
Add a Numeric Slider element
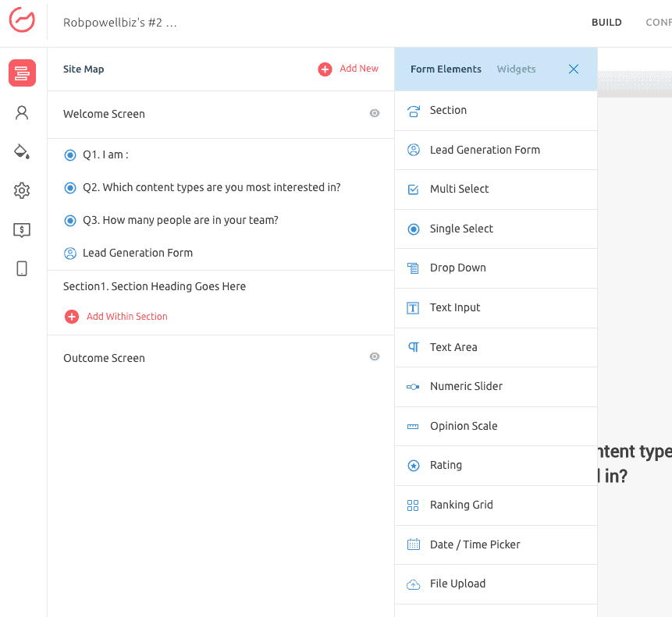(x=496, y=387)
